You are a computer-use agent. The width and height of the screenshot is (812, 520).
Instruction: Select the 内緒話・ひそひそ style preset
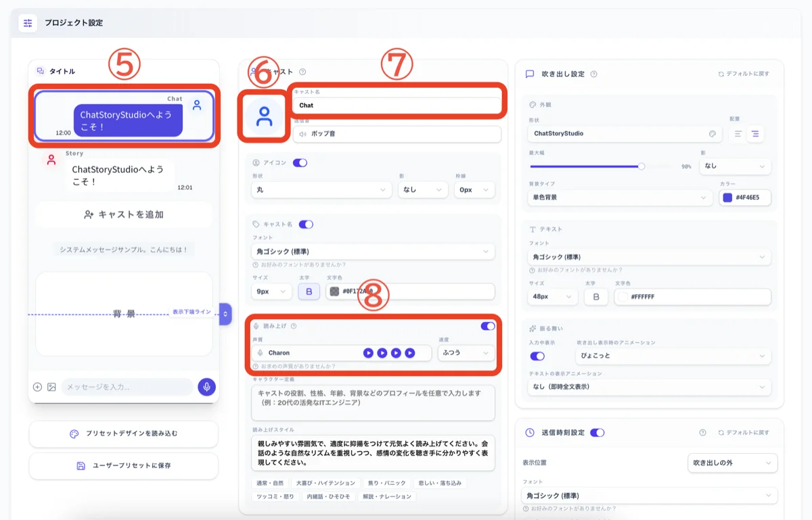[328, 496]
